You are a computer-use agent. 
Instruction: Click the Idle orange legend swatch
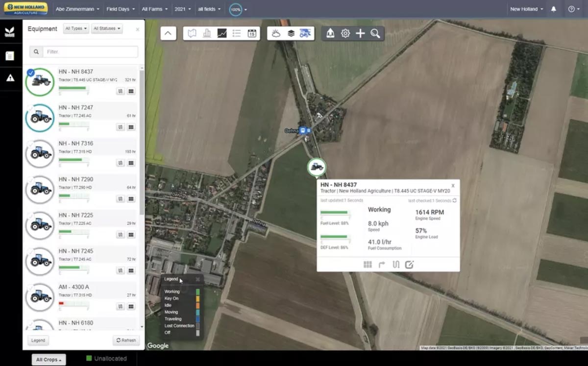tap(198, 305)
